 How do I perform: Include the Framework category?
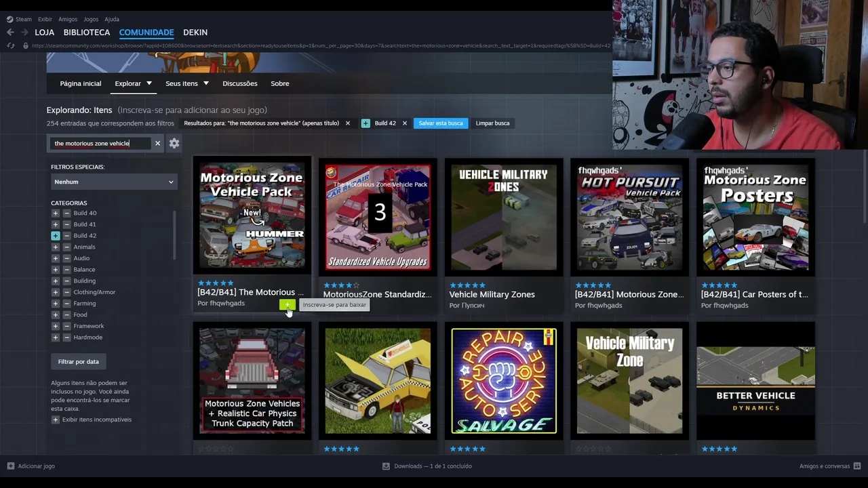(56, 326)
